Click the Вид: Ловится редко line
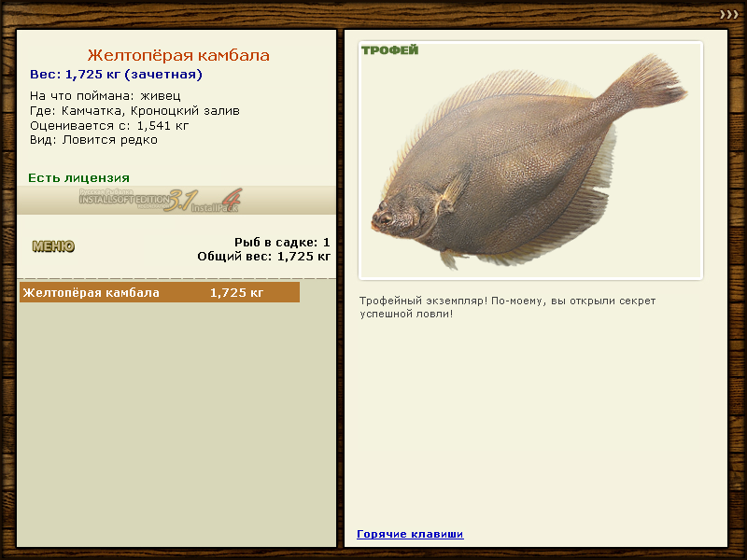This screenshot has height=560, width=747. [x=93, y=140]
